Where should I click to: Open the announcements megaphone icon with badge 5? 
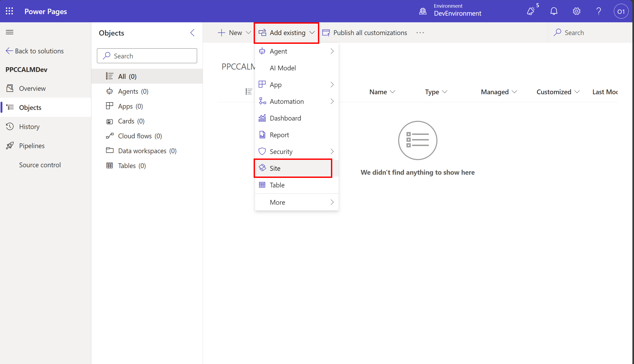point(531,11)
